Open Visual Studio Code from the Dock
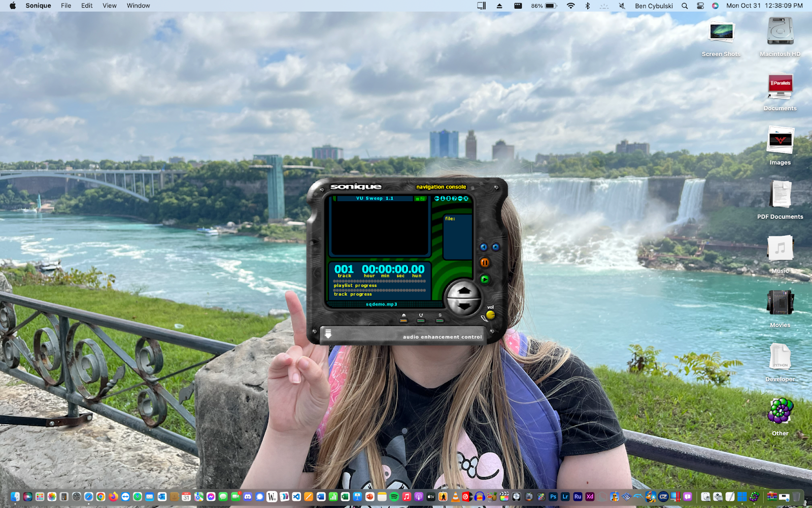 click(x=296, y=497)
